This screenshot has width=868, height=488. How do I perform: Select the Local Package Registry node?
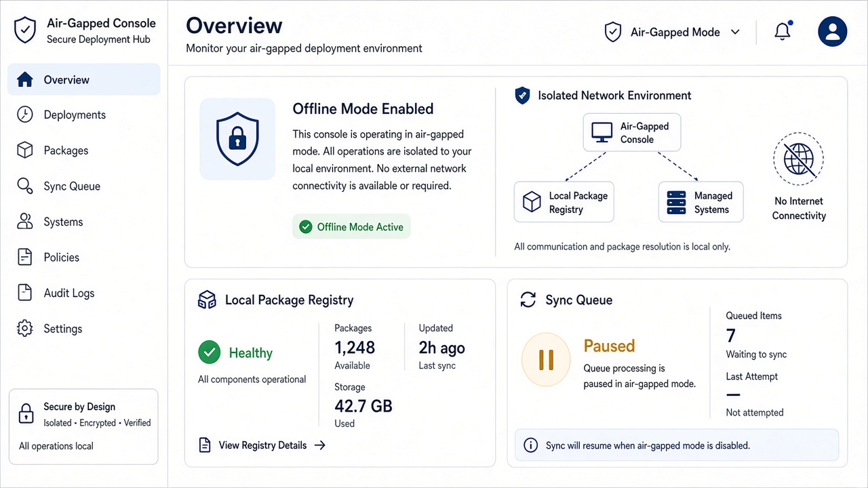point(564,202)
